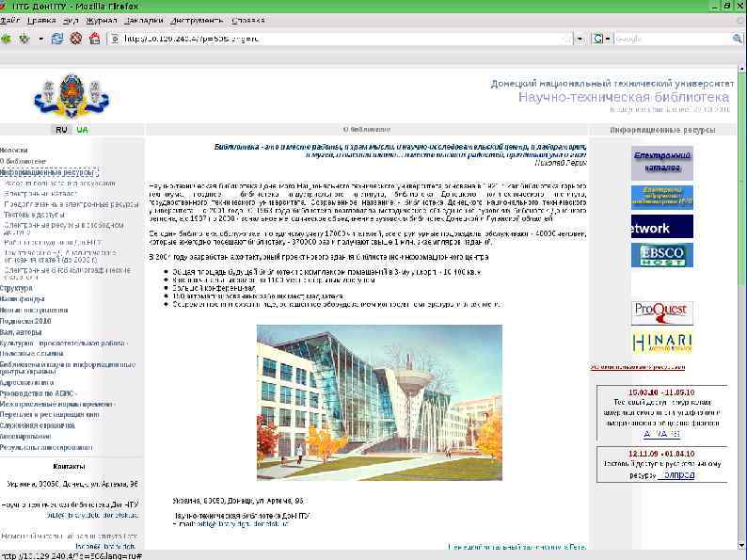
Task: Click the dark blue network banner
Action: tap(661, 227)
